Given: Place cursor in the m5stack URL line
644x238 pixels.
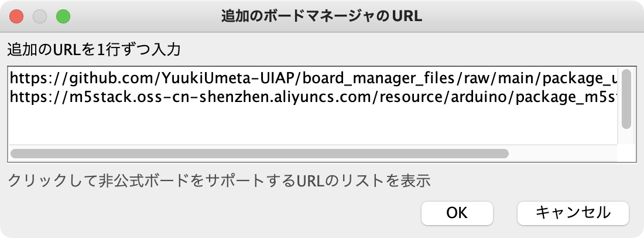Looking at the screenshot, I should 313,97.
